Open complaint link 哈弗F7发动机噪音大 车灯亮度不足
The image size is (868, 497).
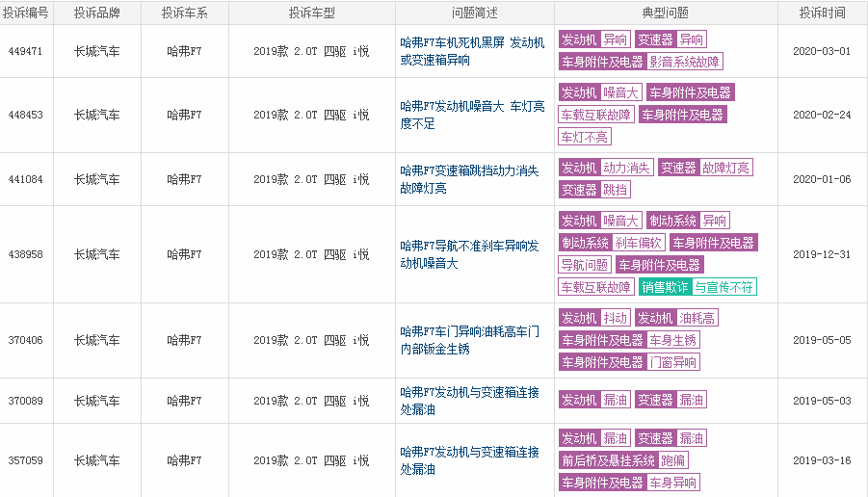click(x=472, y=115)
